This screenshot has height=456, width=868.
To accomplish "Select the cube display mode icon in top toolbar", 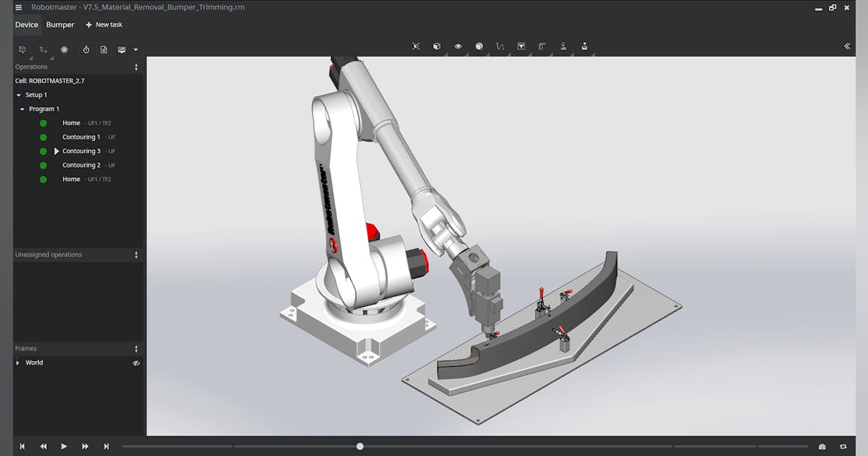I will click(x=436, y=46).
